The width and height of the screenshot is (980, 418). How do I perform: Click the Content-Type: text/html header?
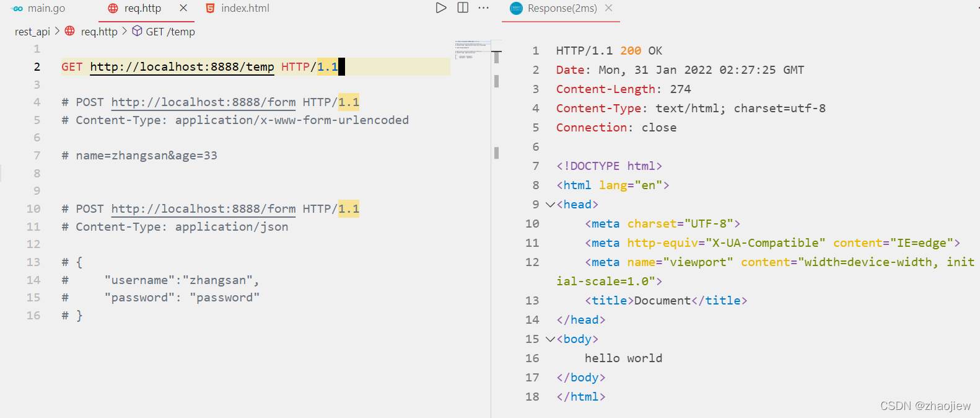click(691, 109)
